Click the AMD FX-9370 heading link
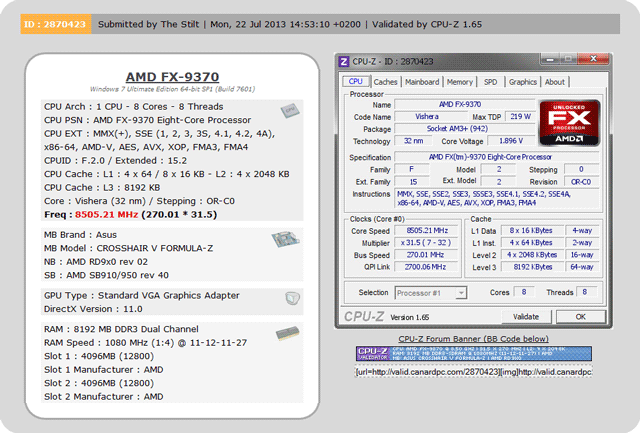This screenshot has height=433, width=640. coord(172,77)
